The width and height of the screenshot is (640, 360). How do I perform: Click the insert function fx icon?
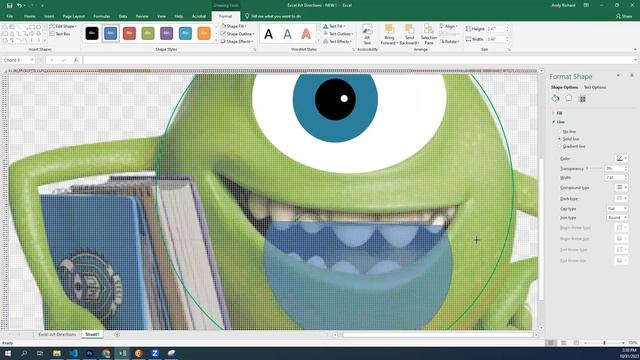(76, 60)
